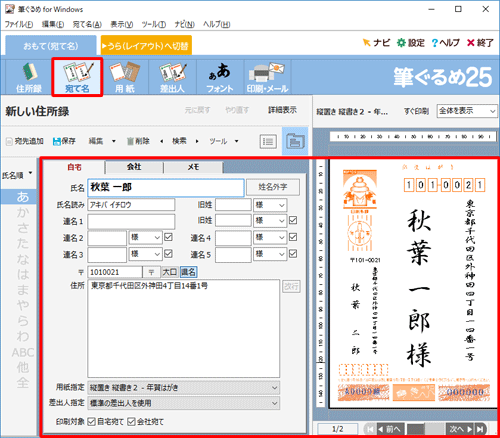Switch to the card view folder icon
Viewport: 500px width, 438px height.
tap(295, 141)
